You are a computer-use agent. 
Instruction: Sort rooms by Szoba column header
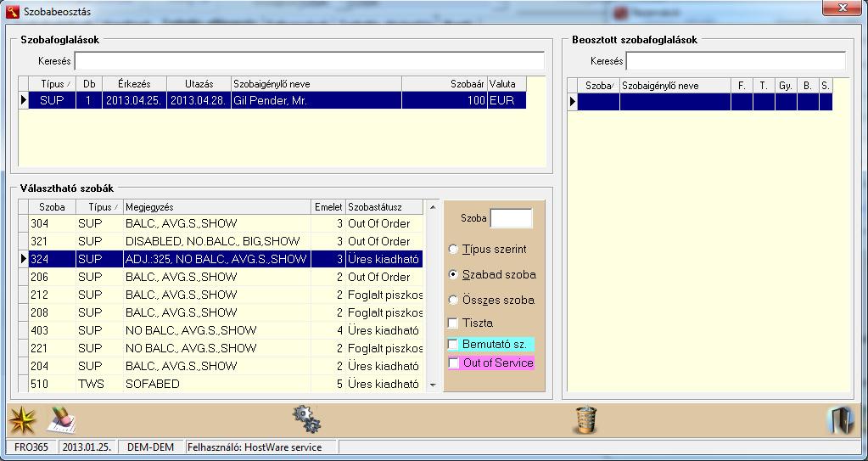coord(52,207)
